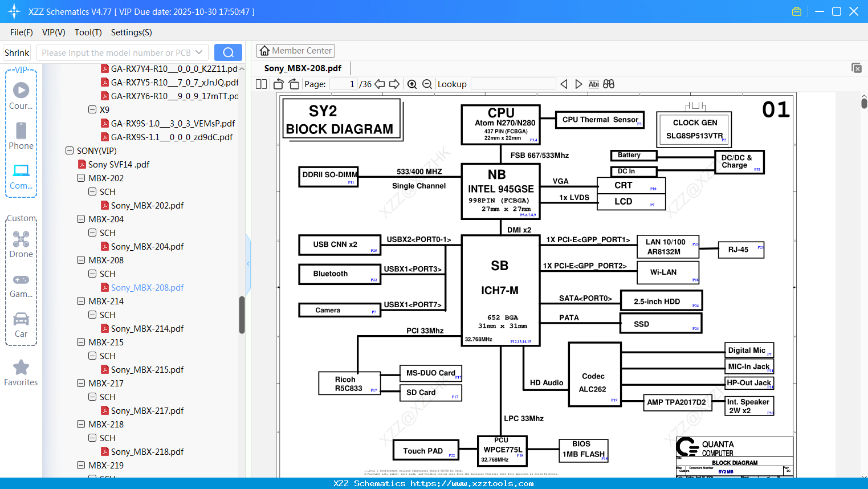Collapse the SONY(VIP) tree node
This screenshot has height=489, width=868.
click(x=70, y=150)
